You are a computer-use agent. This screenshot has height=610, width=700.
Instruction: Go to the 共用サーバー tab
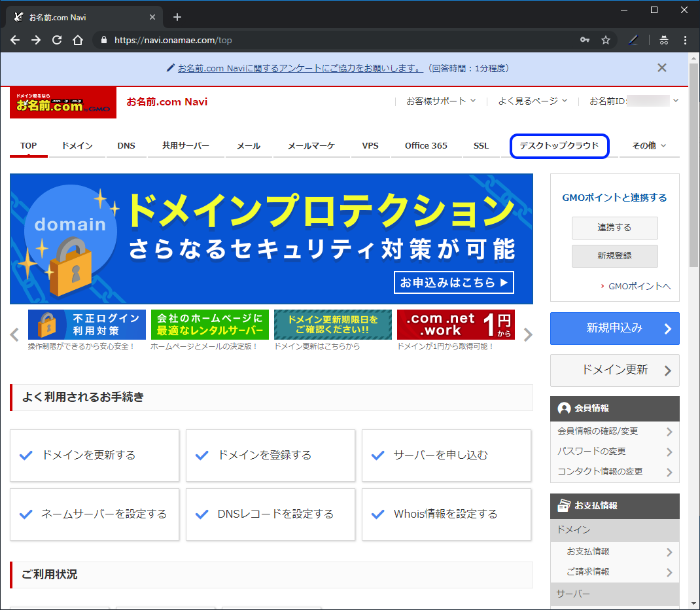pyautogui.click(x=186, y=145)
